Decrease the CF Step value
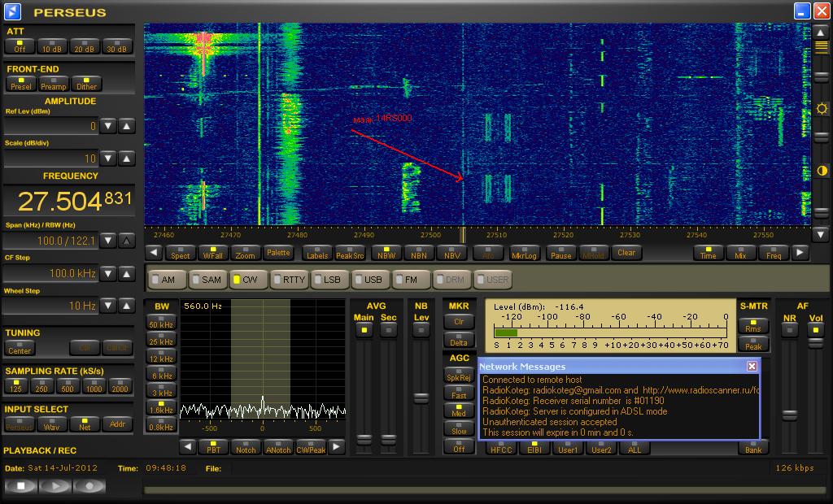The width and height of the screenshot is (833, 504). tap(108, 273)
